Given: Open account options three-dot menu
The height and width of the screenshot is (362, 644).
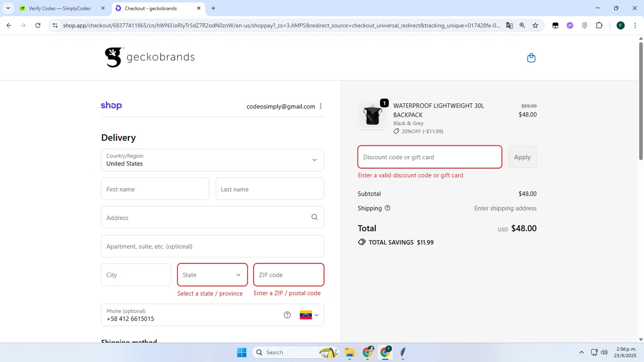Looking at the screenshot, I should (321, 106).
